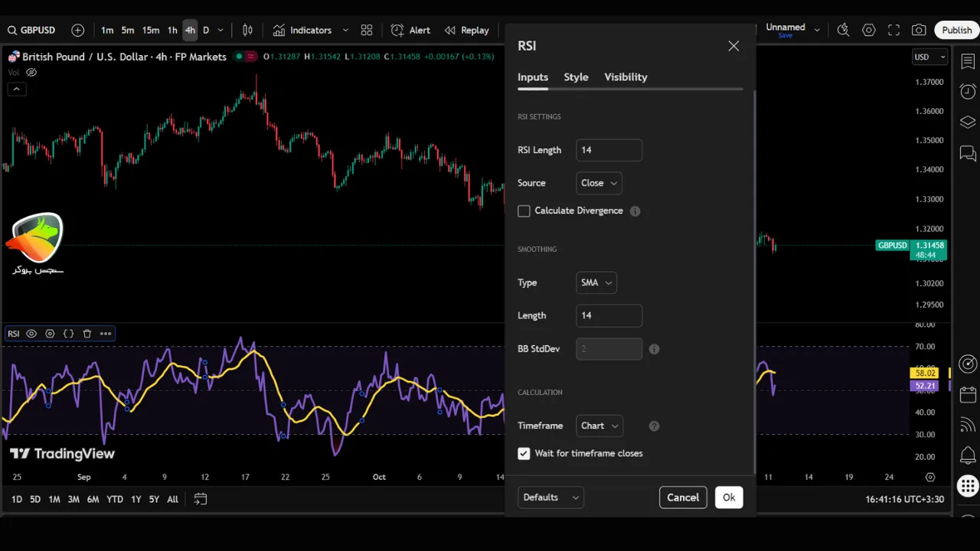
Task: Uncheck Wait for timeframe closes
Action: pyautogui.click(x=524, y=454)
